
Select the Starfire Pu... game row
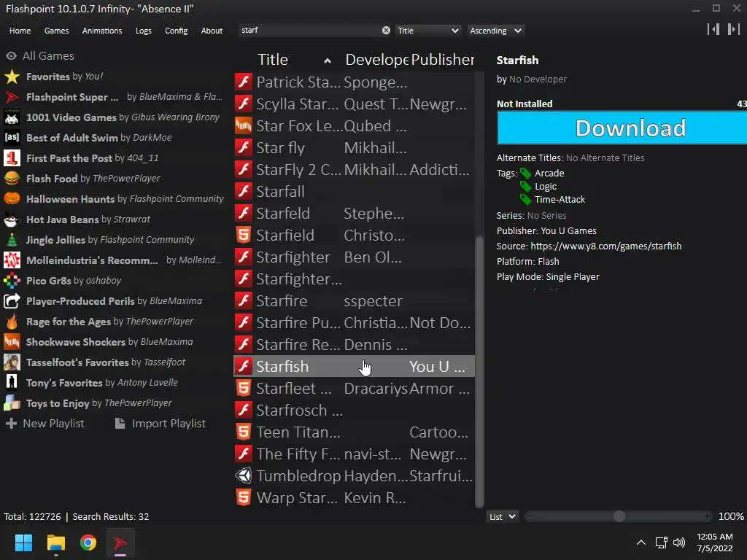(x=354, y=323)
